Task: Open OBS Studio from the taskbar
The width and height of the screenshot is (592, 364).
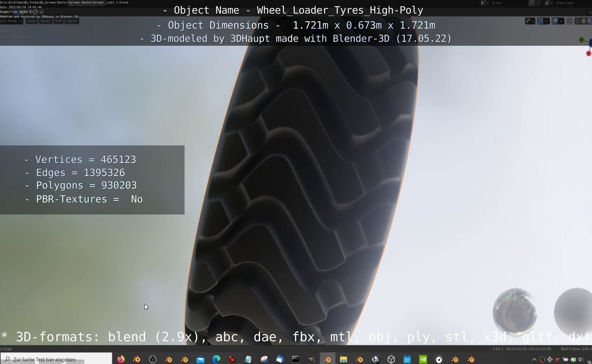Action: 153,359
